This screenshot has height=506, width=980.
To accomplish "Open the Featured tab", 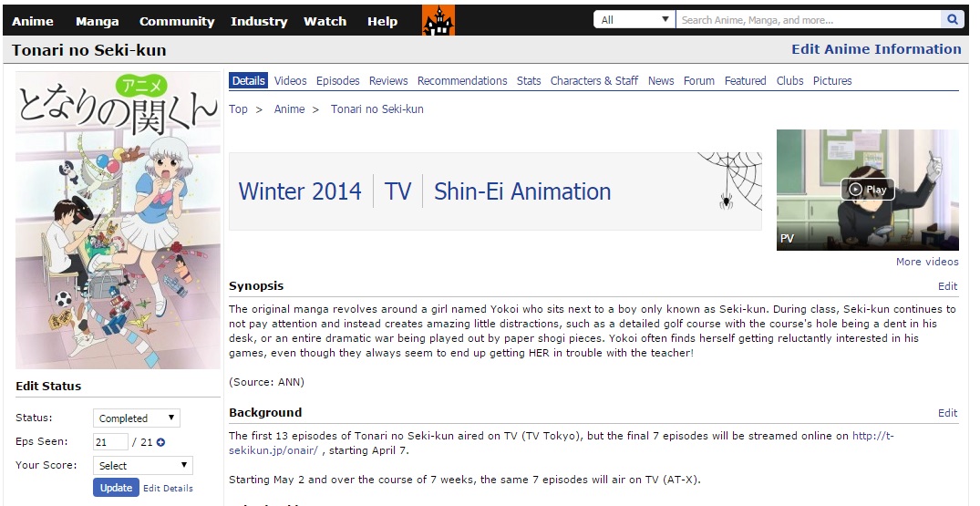I will coord(745,80).
